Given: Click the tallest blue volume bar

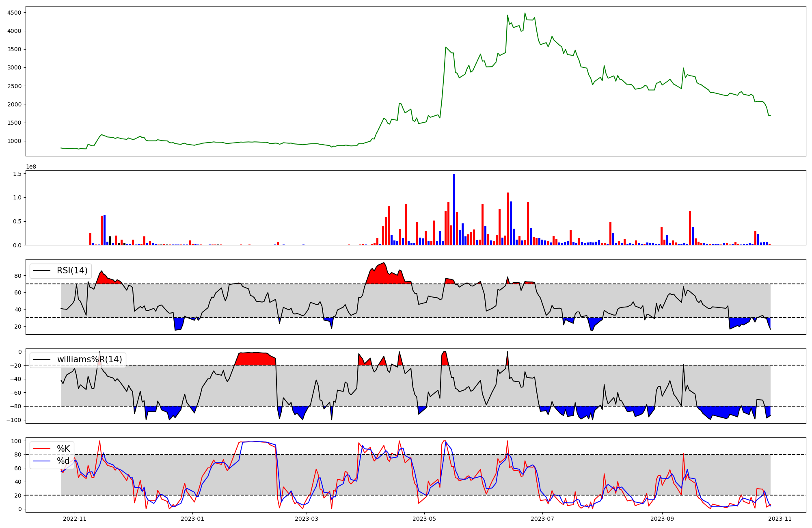Looking at the screenshot, I should [454, 210].
